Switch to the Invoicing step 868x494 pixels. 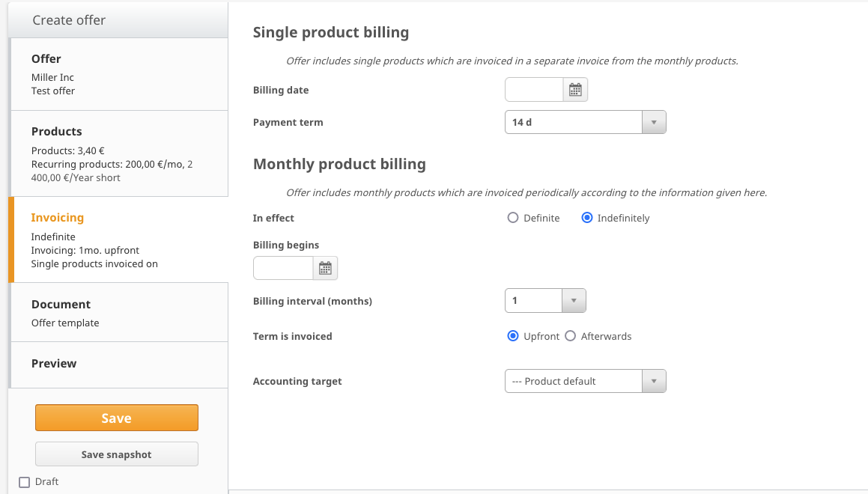pos(118,240)
